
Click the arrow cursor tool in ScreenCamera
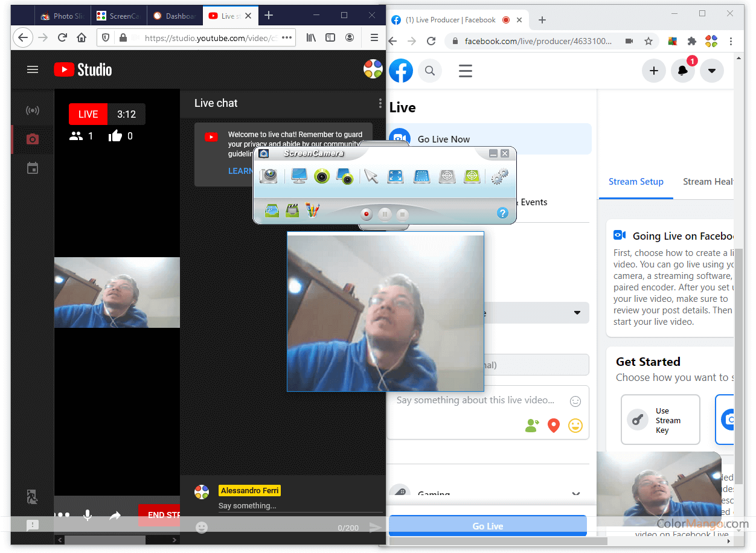[371, 176]
